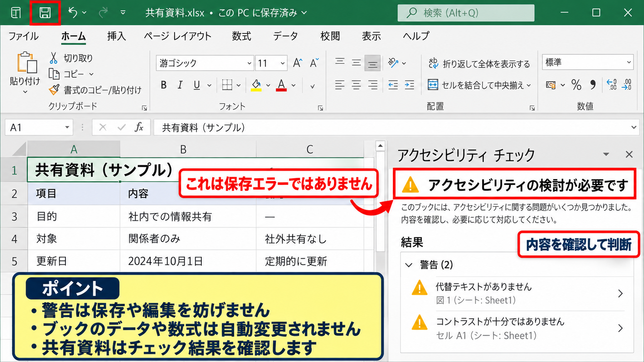Screen dimensions: 644x362
Task: Switch to the 数式 ribbon tab
Action: pyautogui.click(x=241, y=36)
